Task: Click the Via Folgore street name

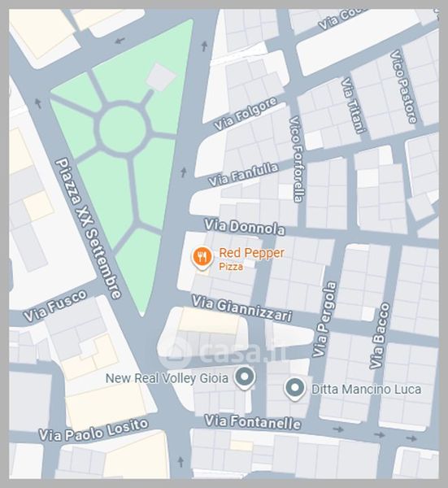Action: (x=246, y=114)
